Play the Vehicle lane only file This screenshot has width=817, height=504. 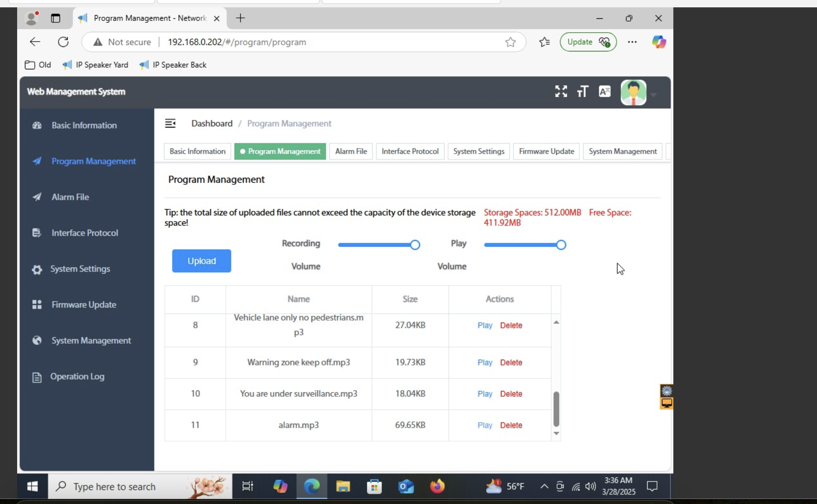[x=485, y=325]
